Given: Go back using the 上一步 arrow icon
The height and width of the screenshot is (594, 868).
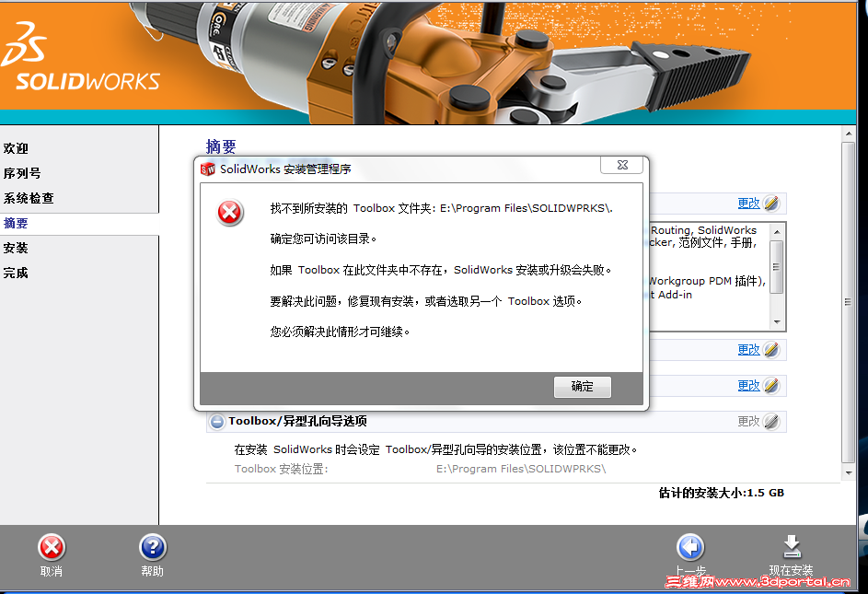Looking at the screenshot, I should (690, 547).
